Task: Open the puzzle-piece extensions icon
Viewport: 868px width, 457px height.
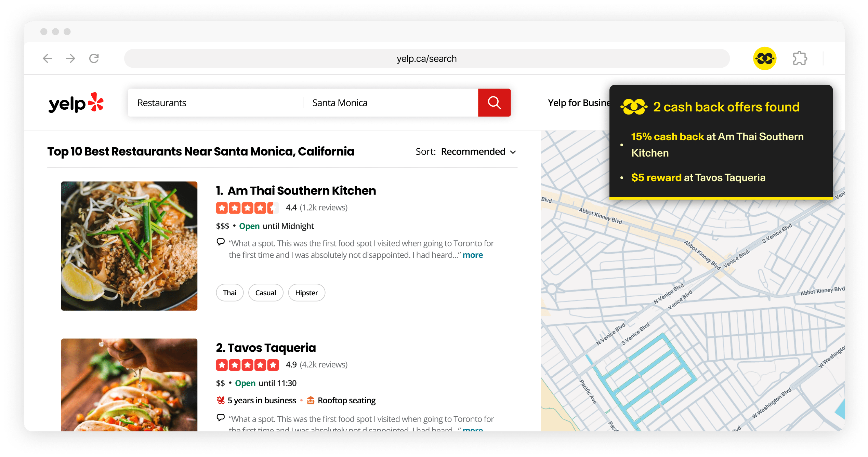Action: click(800, 58)
